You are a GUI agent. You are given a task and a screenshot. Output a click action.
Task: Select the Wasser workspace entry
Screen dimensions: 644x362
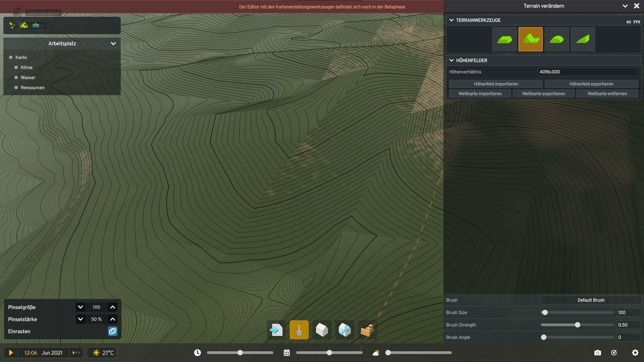click(x=28, y=77)
